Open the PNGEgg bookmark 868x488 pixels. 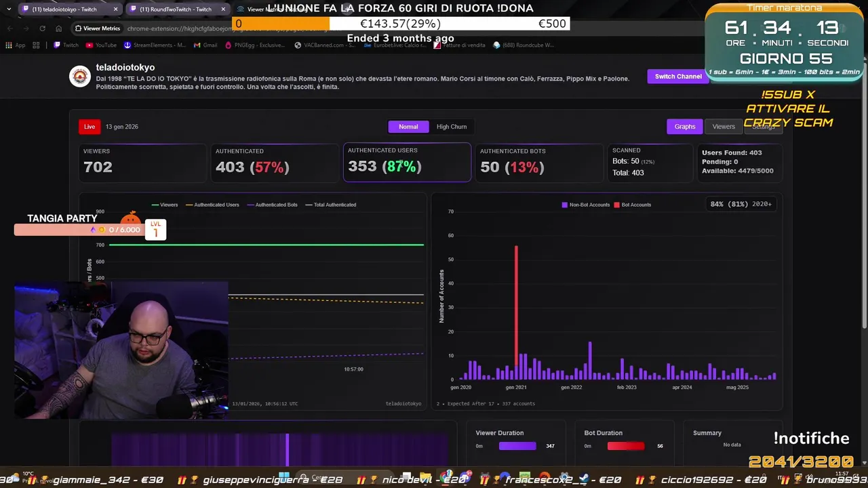coord(254,45)
